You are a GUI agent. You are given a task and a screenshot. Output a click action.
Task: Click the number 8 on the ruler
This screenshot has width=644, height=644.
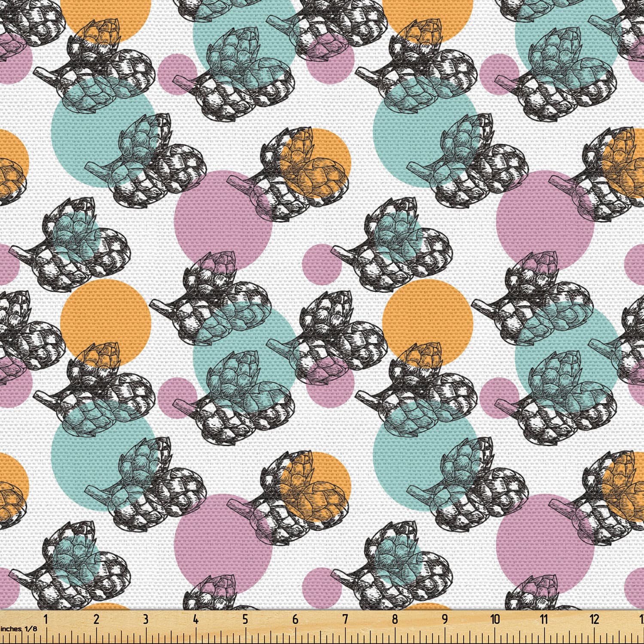pyautogui.click(x=395, y=619)
